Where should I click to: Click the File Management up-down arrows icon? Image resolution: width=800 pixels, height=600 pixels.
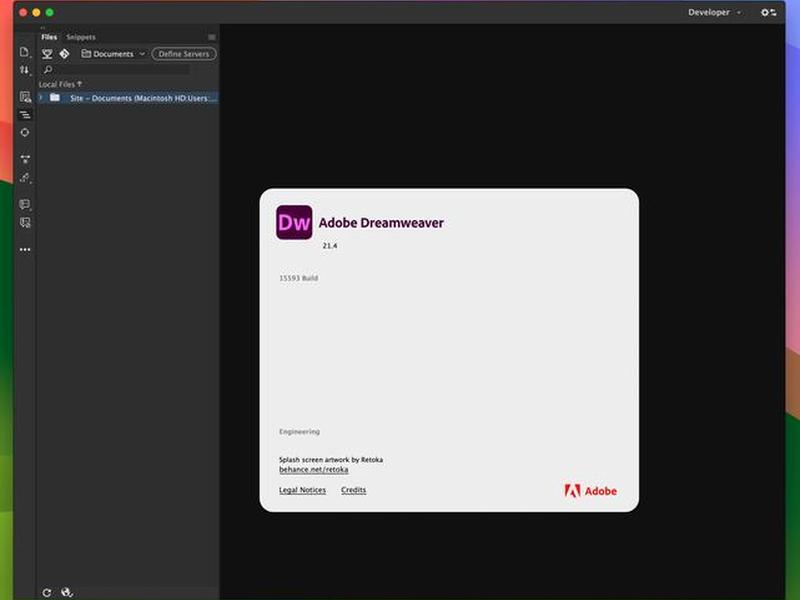tap(24, 70)
